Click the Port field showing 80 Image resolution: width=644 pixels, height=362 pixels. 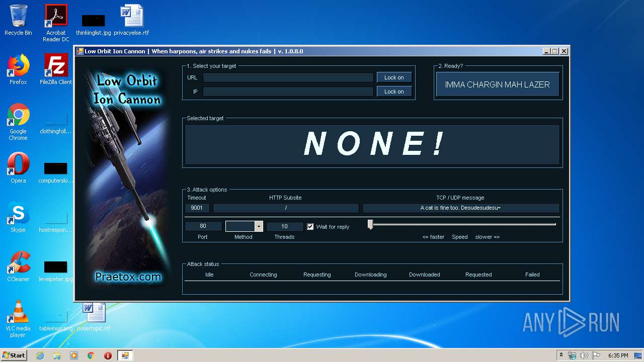tap(203, 226)
